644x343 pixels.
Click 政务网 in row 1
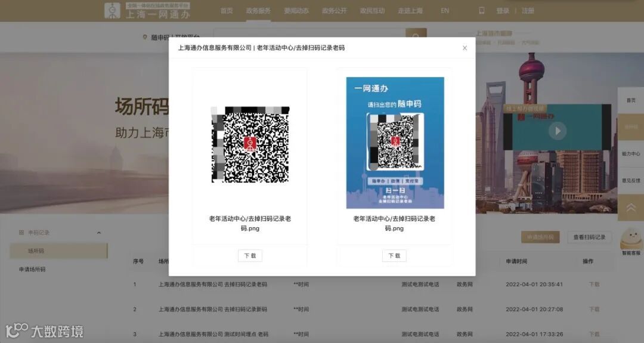point(465,285)
